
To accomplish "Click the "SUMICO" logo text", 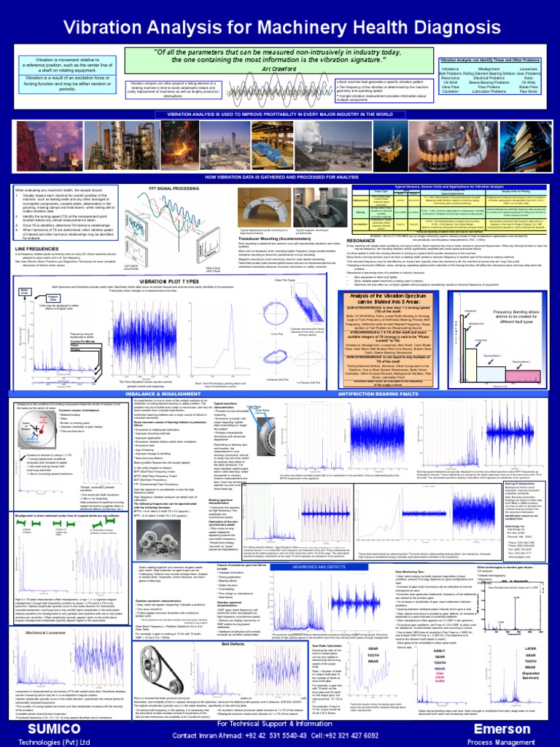I will pyautogui.click(x=54, y=729).
